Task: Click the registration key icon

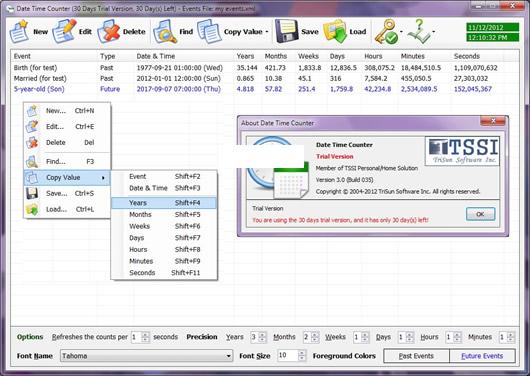Action: click(x=386, y=31)
